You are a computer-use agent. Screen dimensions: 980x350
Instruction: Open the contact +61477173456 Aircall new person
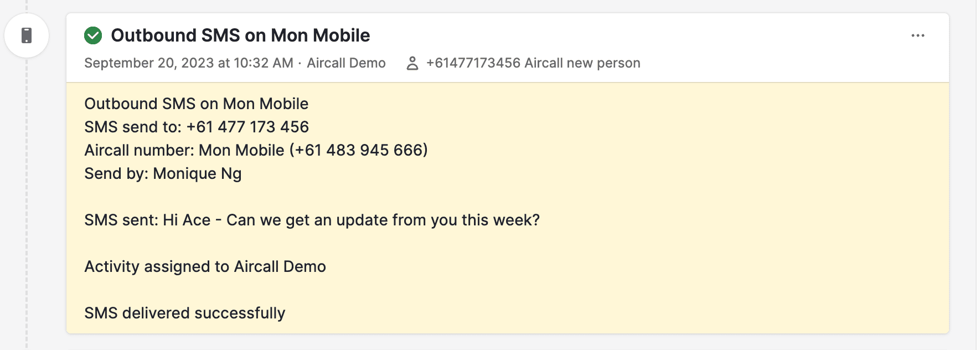(533, 63)
